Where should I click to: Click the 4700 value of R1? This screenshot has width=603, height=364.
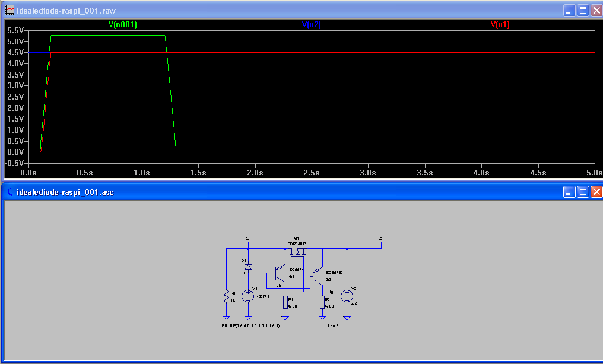coord(292,306)
